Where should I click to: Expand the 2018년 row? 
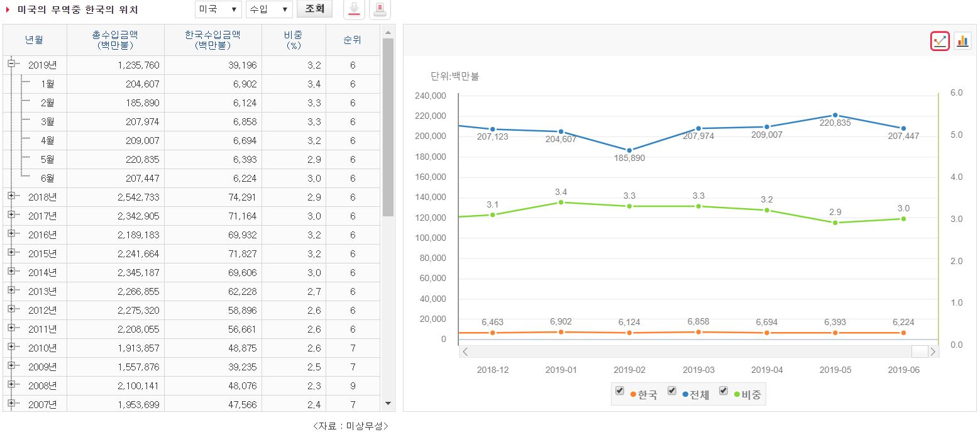coord(11,196)
